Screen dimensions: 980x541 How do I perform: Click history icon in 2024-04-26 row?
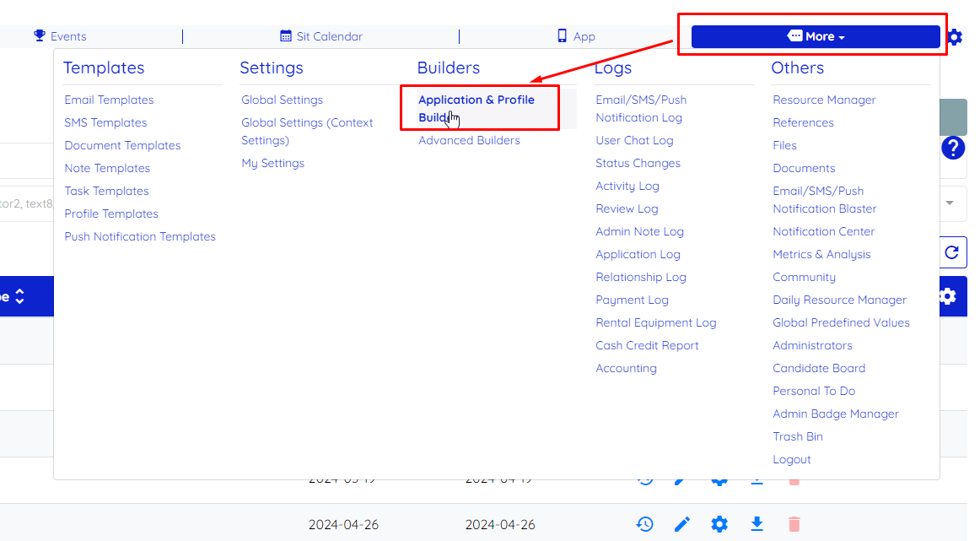pos(644,524)
